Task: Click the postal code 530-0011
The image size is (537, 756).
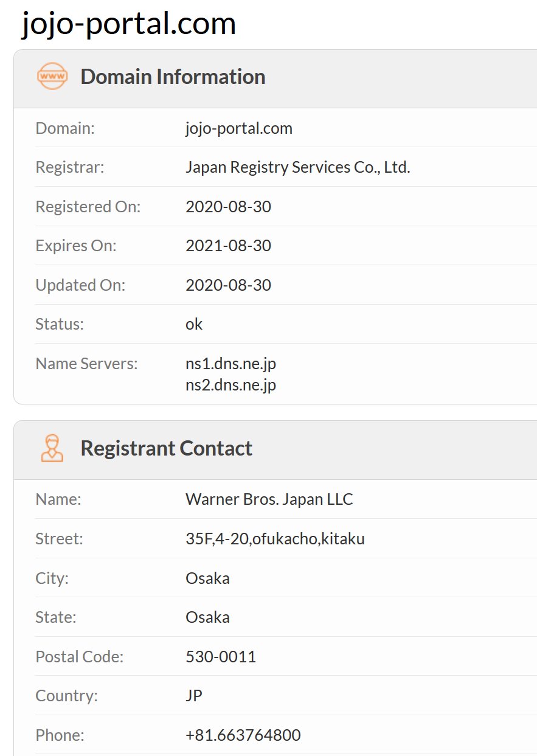Action: pyautogui.click(x=221, y=657)
